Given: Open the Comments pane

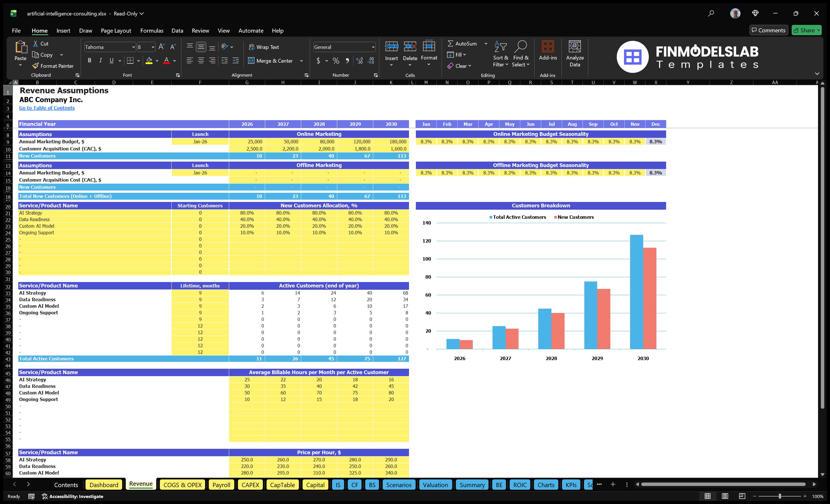Looking at the screenshot, I should (x=769, y=30).
